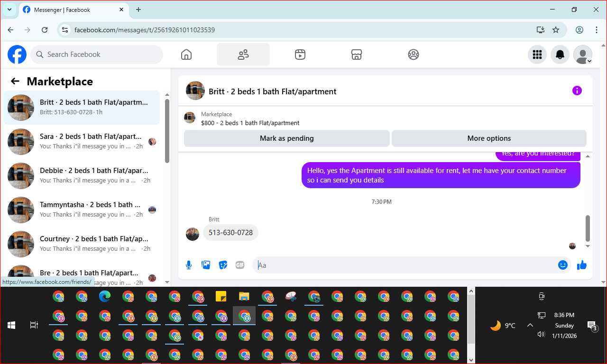The width and height of the screenshot is (607, 364).
Task: Click Britt's phone number message bubble
Action: point(230,233)
